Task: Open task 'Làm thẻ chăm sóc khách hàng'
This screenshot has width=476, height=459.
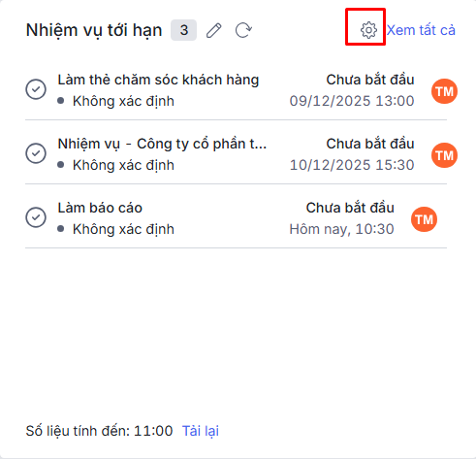Action: click(158, 80)
